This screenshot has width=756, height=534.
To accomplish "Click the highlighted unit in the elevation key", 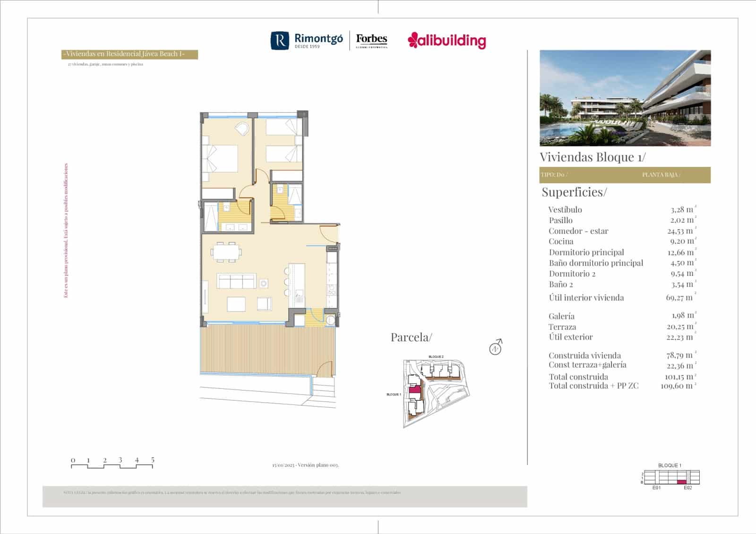I will point(681,482).
